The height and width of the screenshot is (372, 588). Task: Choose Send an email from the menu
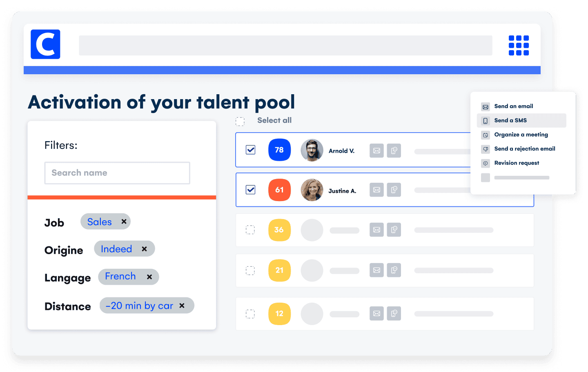point(513,106)
